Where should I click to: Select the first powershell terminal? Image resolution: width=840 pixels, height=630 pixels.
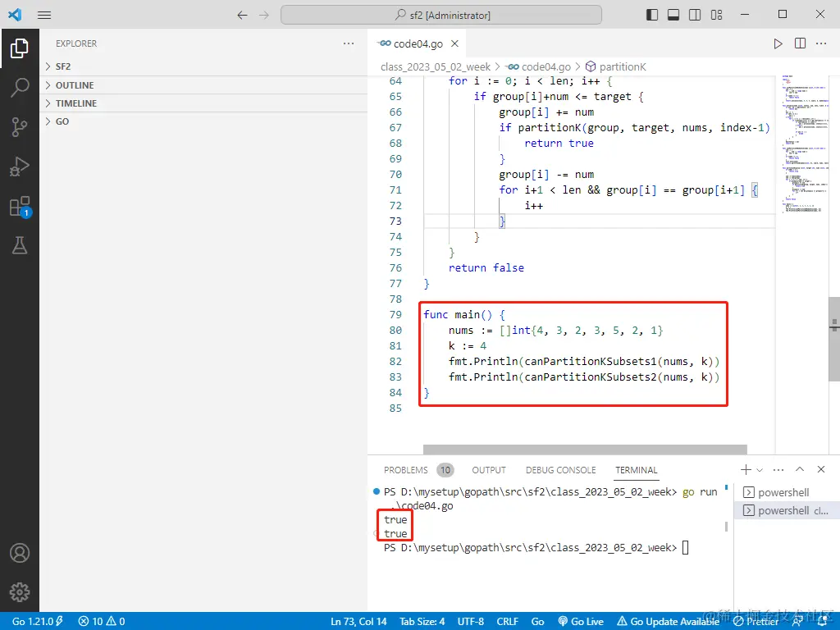(x=785, y=492)
